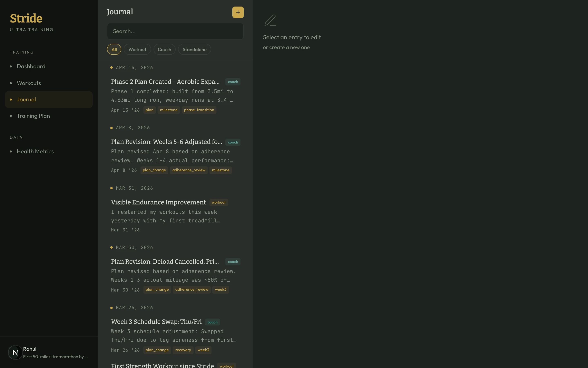
Task: Click 'First 50-mile ultramarathon by ...' goal text
Action: 55,357
